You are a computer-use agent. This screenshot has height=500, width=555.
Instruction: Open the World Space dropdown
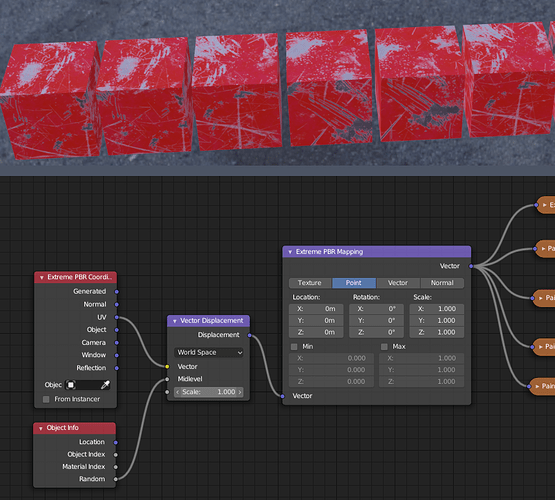[208, 352]
